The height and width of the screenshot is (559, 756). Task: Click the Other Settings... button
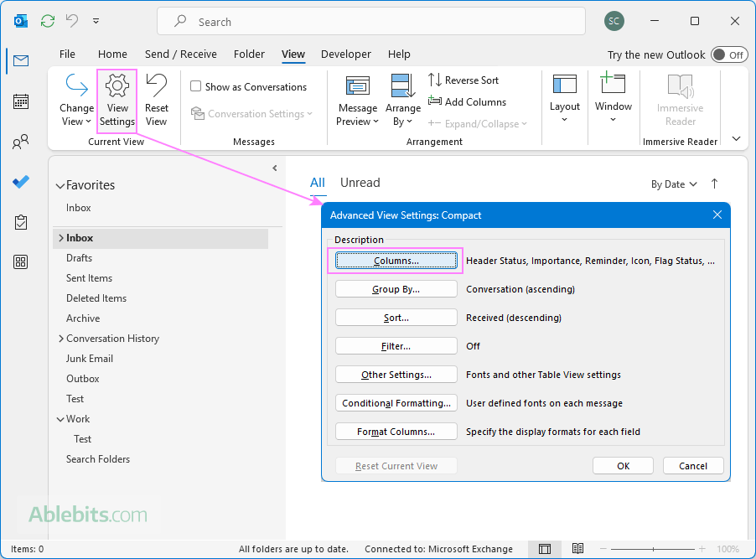pos(396,375)
